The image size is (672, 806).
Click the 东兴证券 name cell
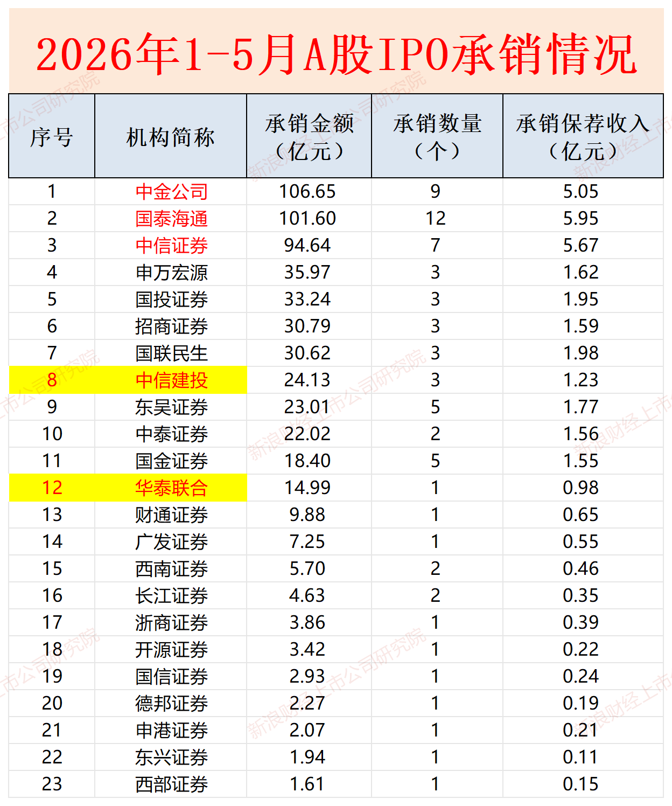pos(171,758)
